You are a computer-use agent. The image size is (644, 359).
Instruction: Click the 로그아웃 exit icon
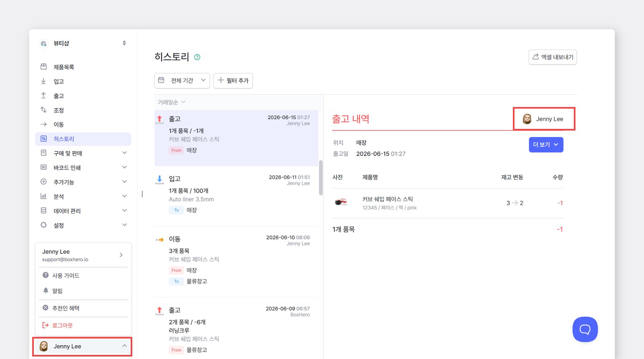click(45, 325)
